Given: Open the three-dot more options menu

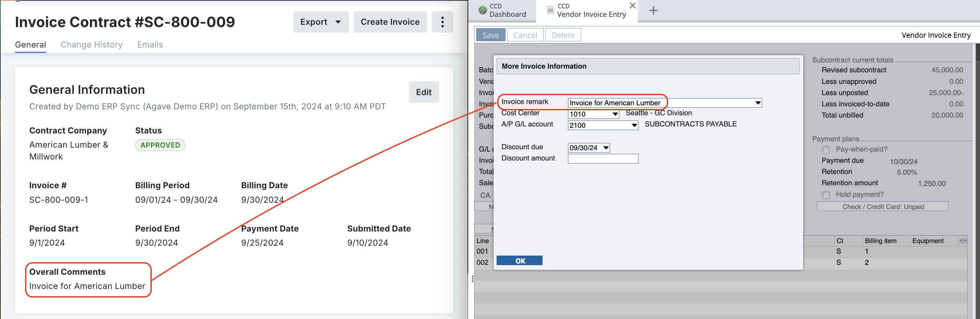Looking at the screenshot, I should tap(442, 22).
